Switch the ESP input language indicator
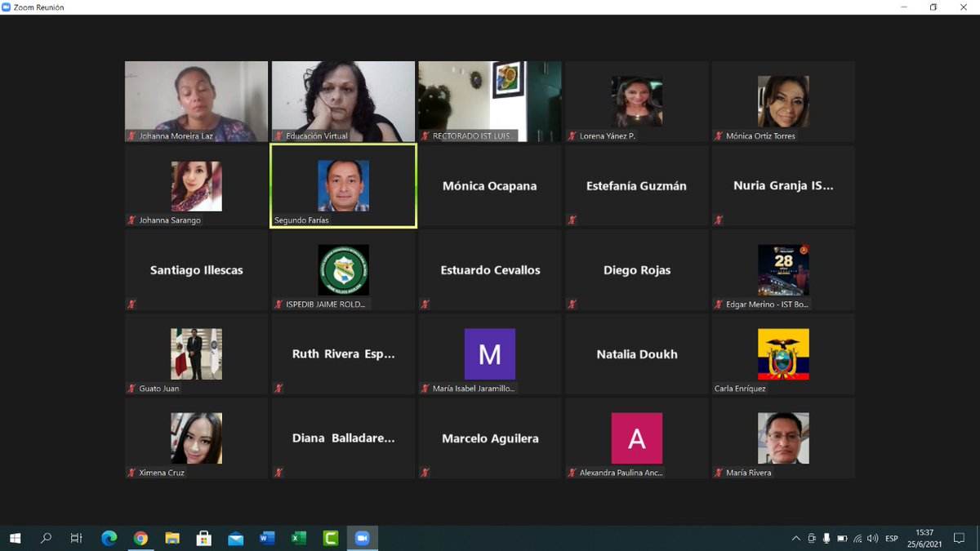Screen dimensions: 980x551 pyautogui.click(x=892, y=539)
